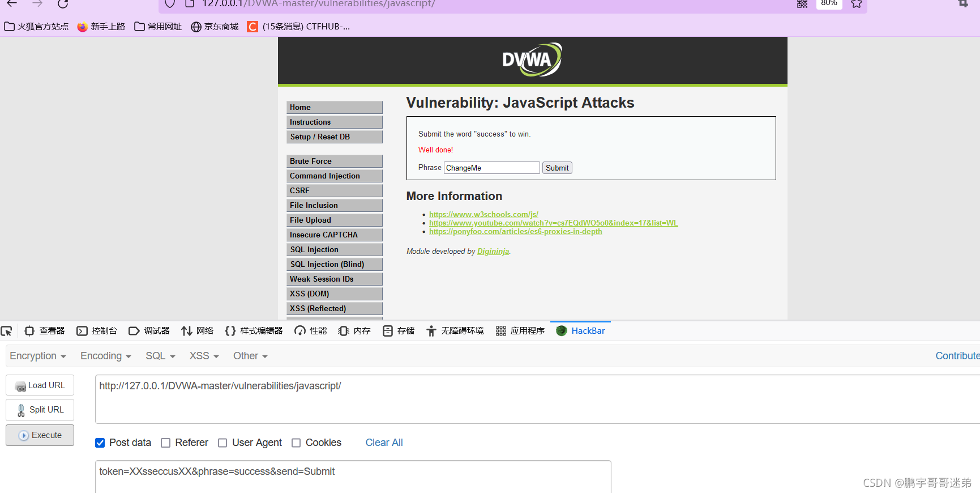This screenshot has height=493, width=980.
Task: Click the Digininja developer link
Action: 493,252
